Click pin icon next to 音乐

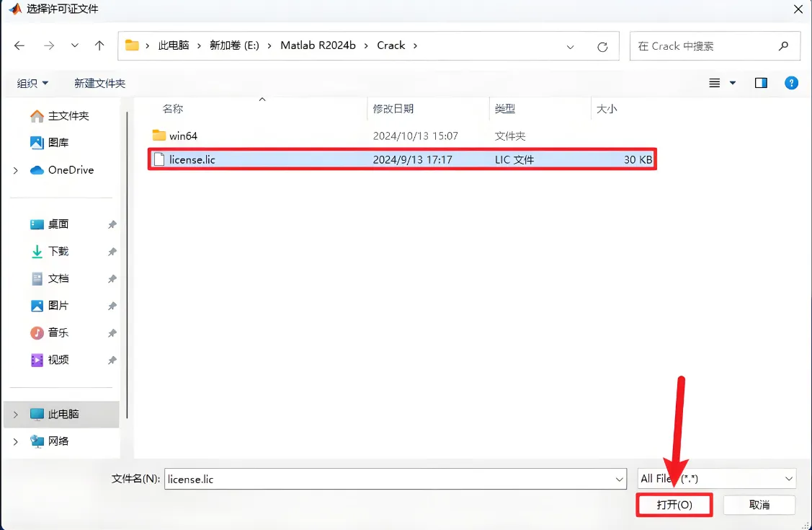click(x=112, y=333)
